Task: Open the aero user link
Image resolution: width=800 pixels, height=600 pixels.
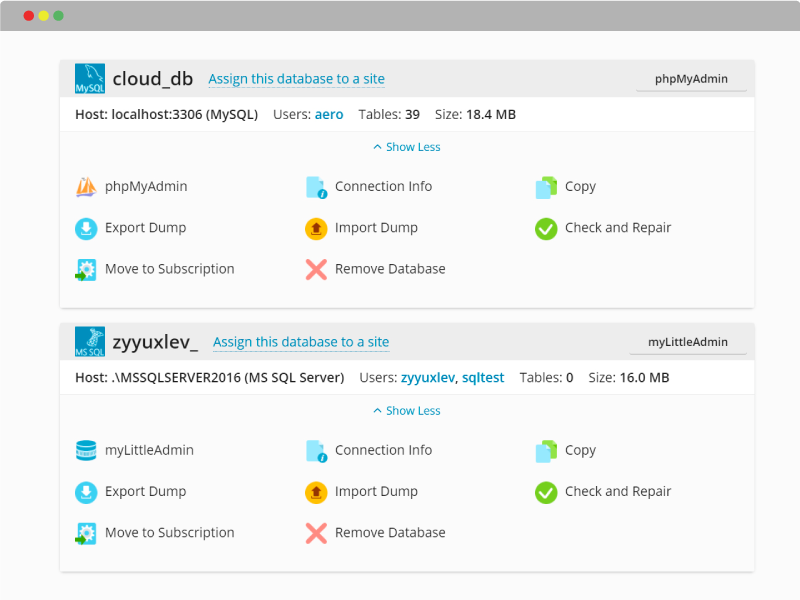Action: click(329, 114)
